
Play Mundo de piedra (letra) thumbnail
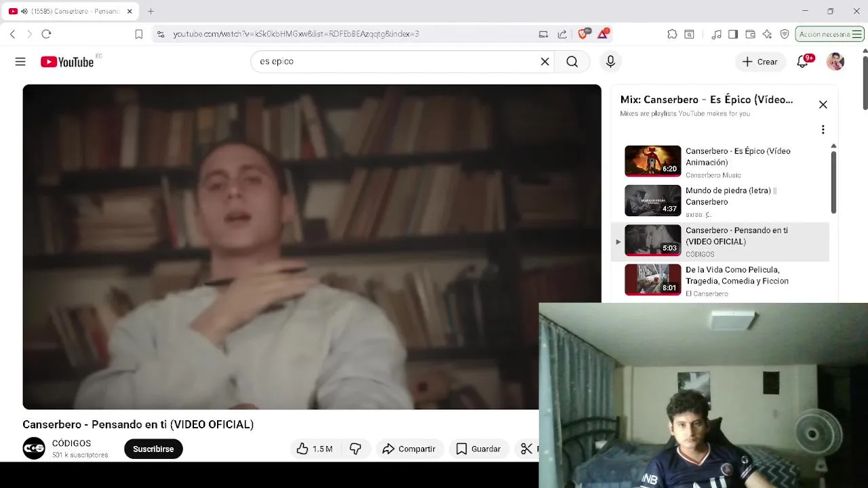(x=652, y=201)
